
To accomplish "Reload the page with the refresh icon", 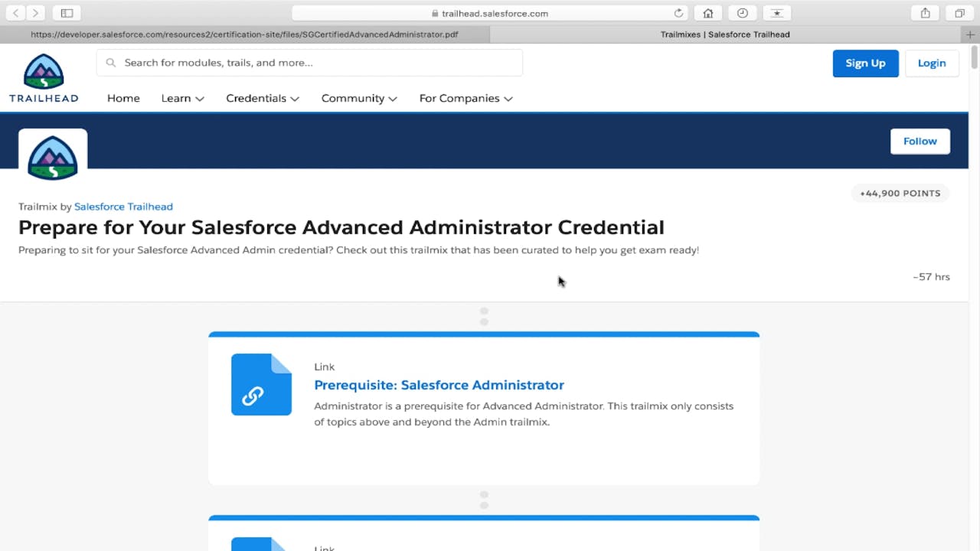I will click(678, 13).
